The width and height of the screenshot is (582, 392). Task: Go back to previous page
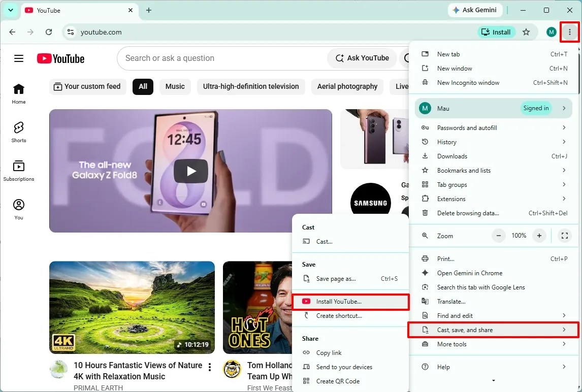click(12, 32)
